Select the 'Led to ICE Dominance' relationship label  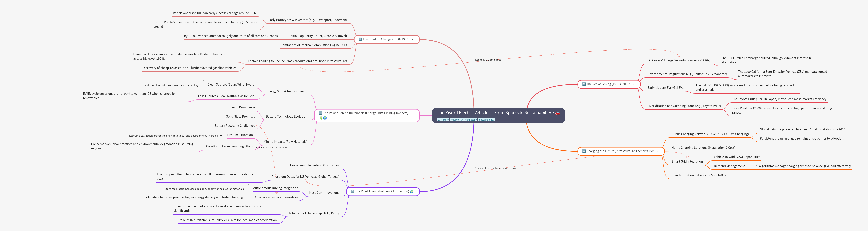[x=488, y=60]
